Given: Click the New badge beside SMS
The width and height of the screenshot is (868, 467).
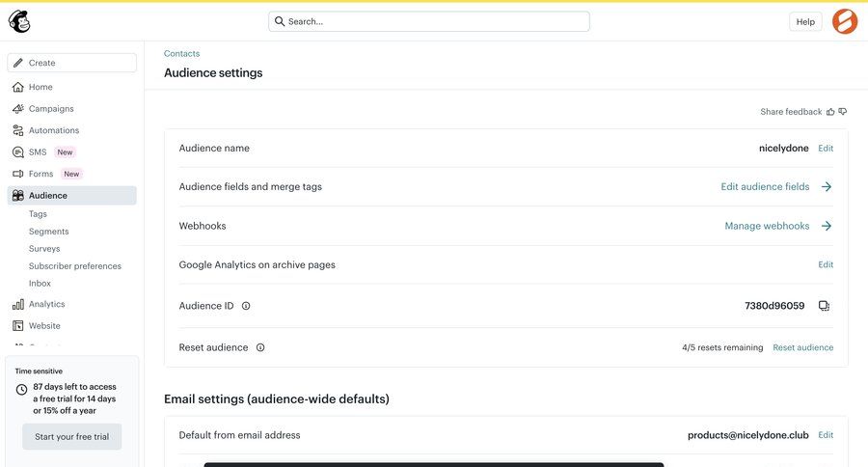Looking at the screenshot, I should click(x=65, y=151).
